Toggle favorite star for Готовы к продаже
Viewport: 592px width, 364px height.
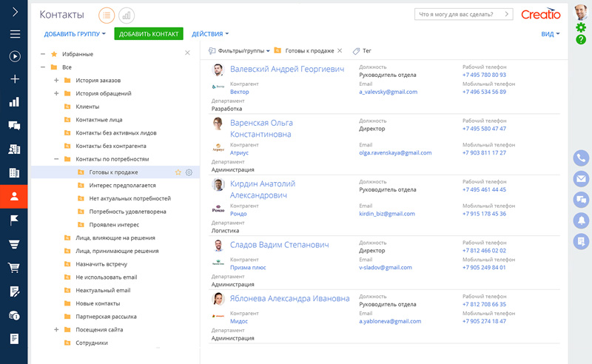click(178, 172)
